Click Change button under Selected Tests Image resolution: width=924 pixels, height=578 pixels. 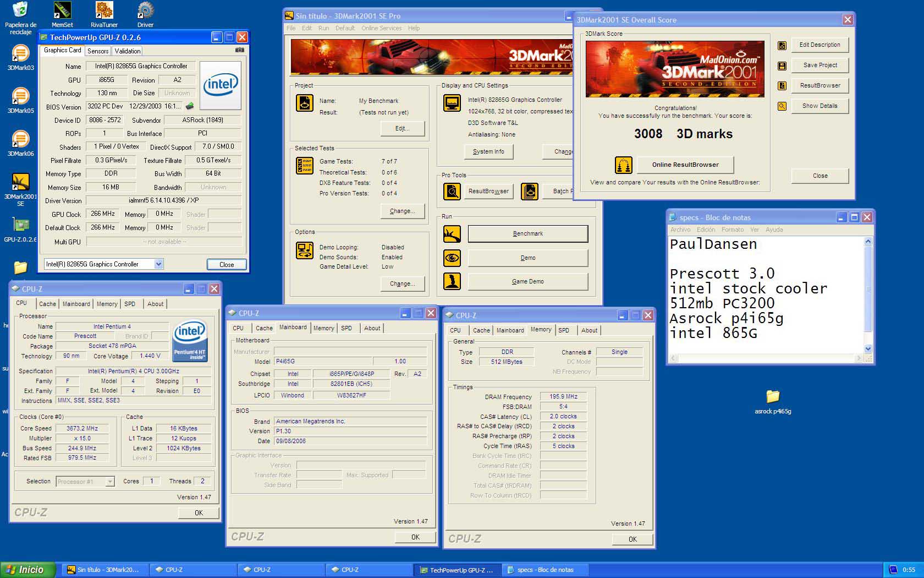click(403, 211)
